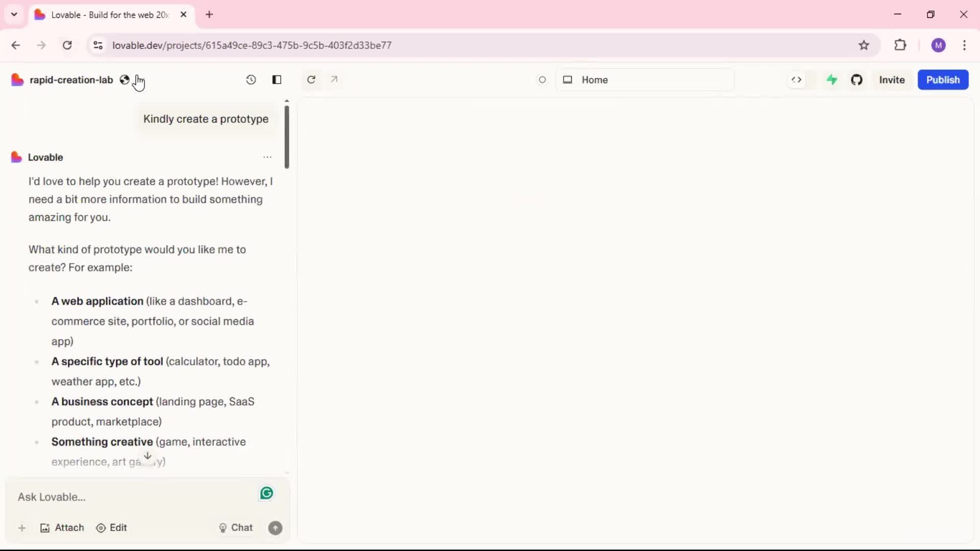Click the plus icon in chat toolbar
The height and width of the screenshot is (551, 980).
tap(22, 528)
